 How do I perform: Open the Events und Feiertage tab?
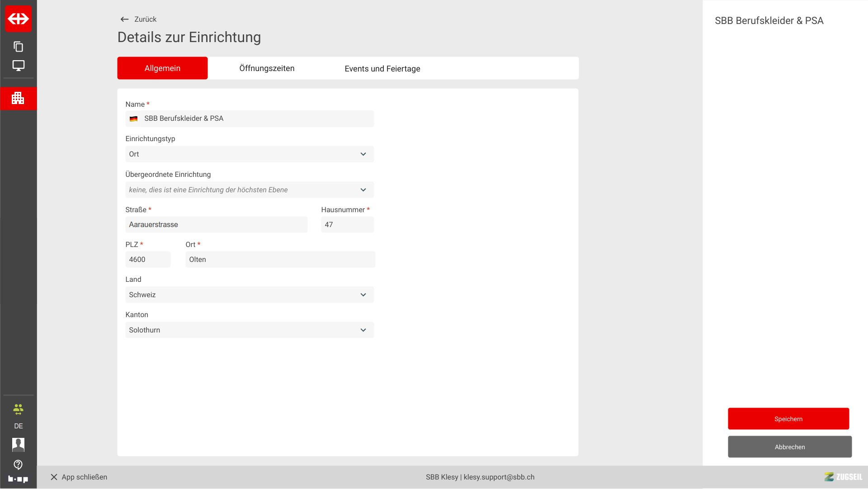coord(382,69)
